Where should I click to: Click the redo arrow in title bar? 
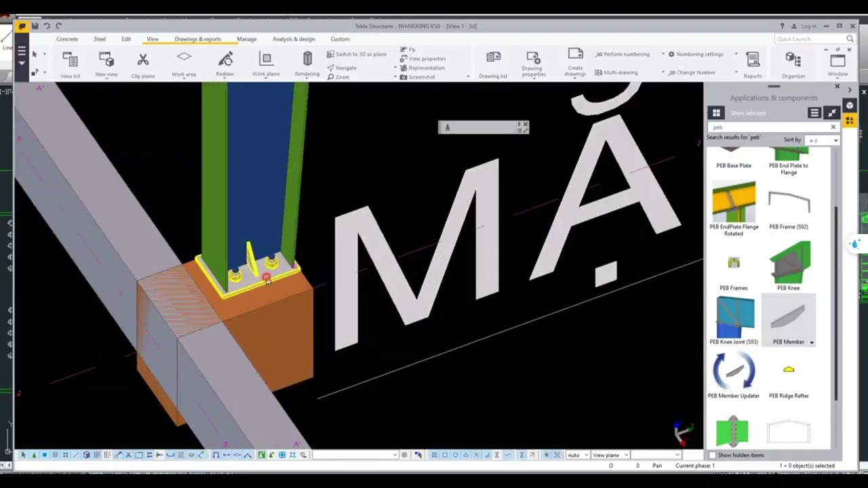[58, 26]
